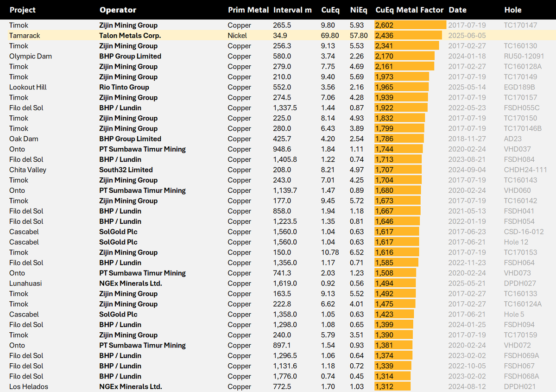This screenshot has height=392, width=556.
Task: Click the 1,965 metal factor cell
Action: coord(401,87)
